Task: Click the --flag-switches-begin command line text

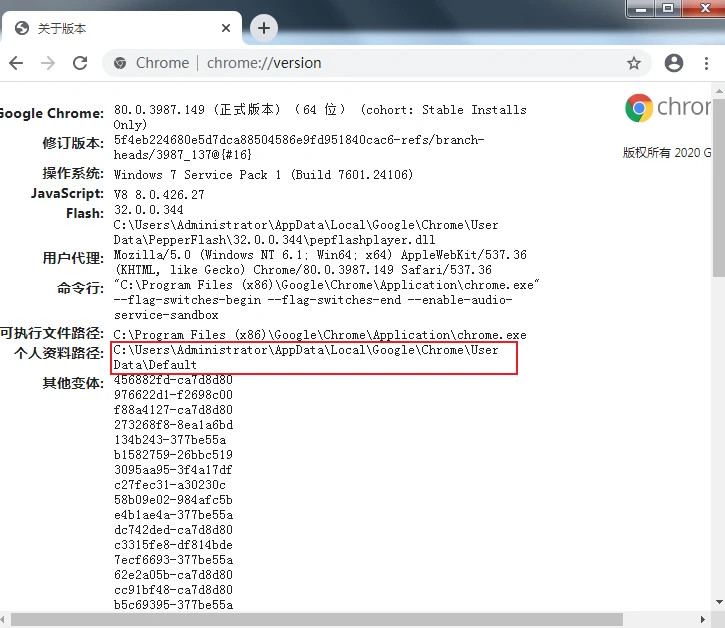Action: pos(187,300)
